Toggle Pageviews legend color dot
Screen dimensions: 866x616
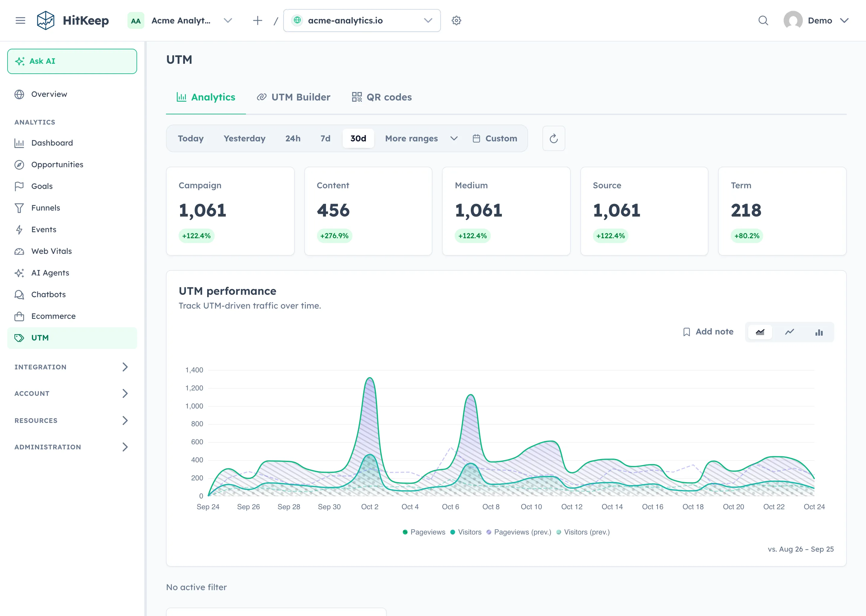(x=405, y=532)
